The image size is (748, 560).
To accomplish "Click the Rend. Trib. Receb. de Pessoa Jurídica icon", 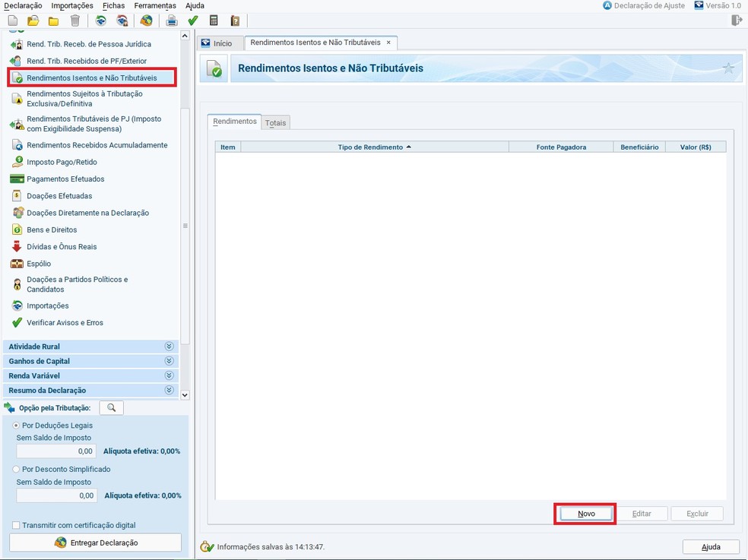I will (x=17, y=44).
